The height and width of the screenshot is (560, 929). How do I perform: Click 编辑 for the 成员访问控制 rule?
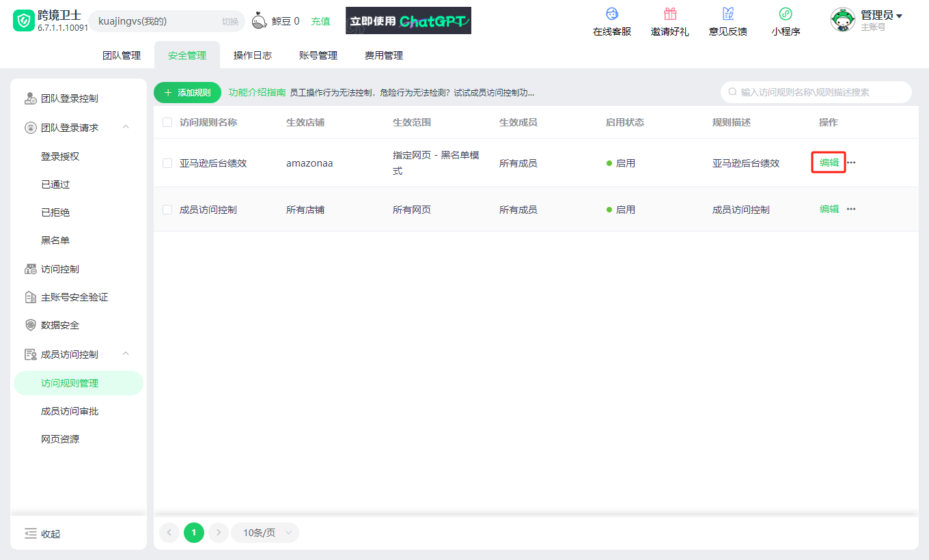tap(829, 209)
